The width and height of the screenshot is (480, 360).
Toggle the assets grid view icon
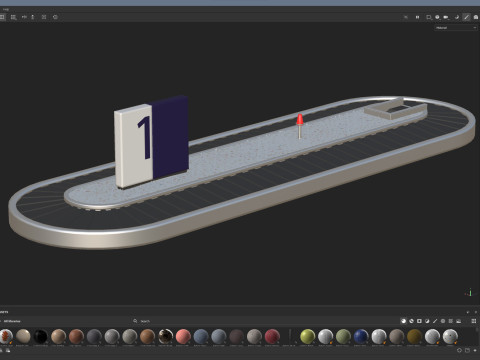coord(474,321)
